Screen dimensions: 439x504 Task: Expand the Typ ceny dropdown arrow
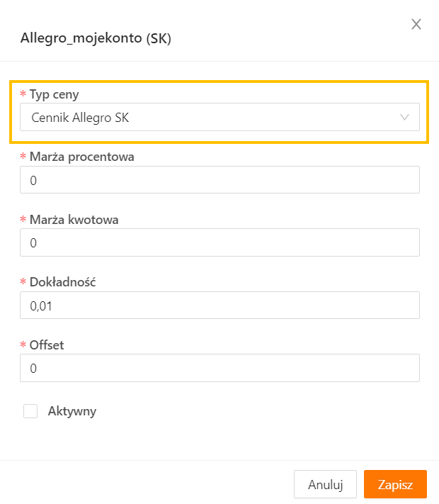tap(405, 118)
